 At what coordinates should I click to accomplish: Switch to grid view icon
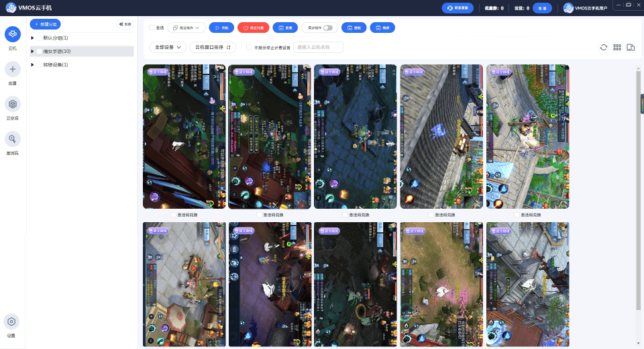[617, 47]
